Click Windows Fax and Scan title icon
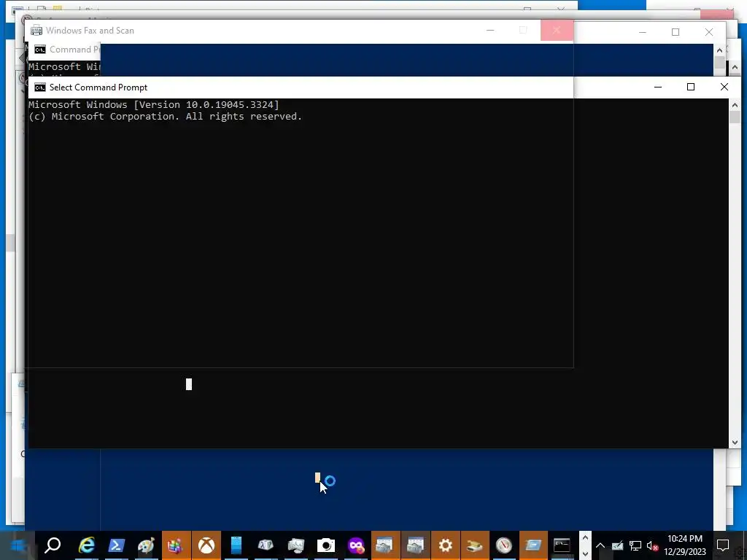The height and width of the screenshot is (560, 747). coord(36,31)
